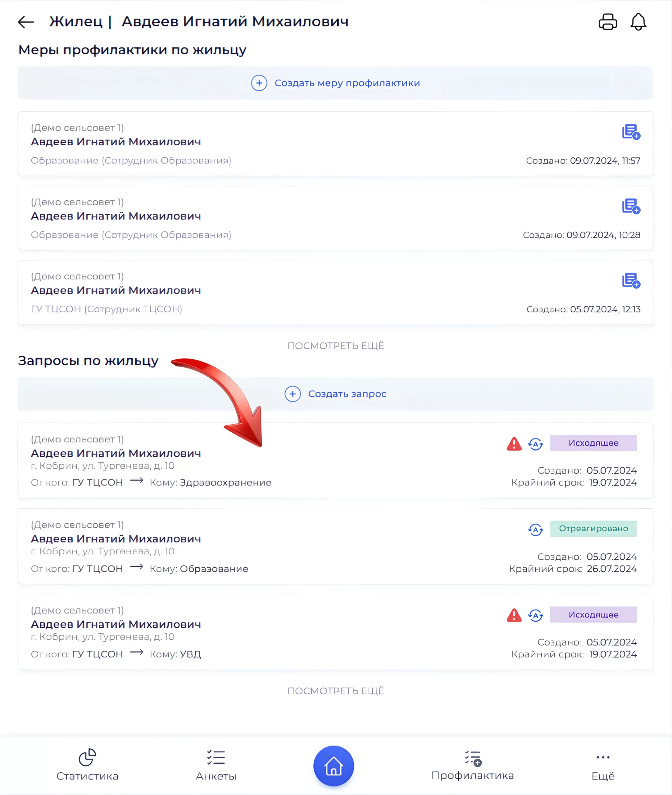672x795 pixels.
Task: Open ГУ ТЦСОН (Сотрудник ТЦСОН) card
Action: [x=335, y=292]
